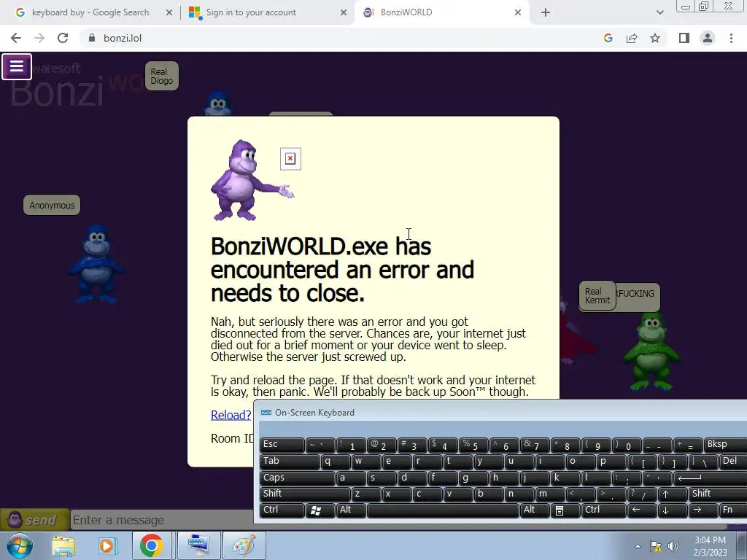
Task: Open Windows Explorer from taskbar
Action: click(63, 545)
